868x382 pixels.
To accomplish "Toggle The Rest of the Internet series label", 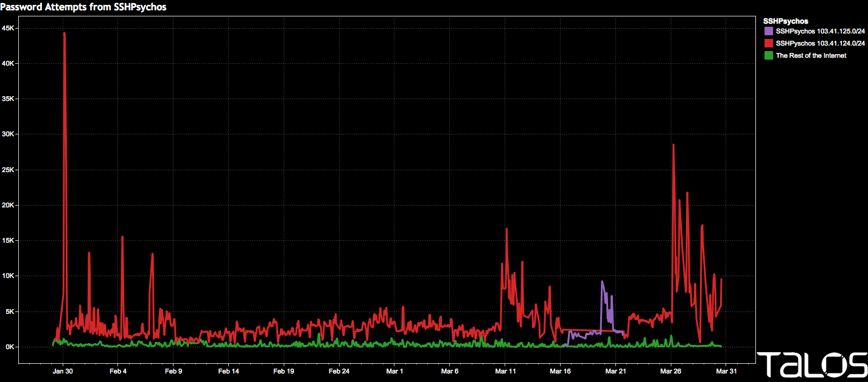I will coord(811,55).
